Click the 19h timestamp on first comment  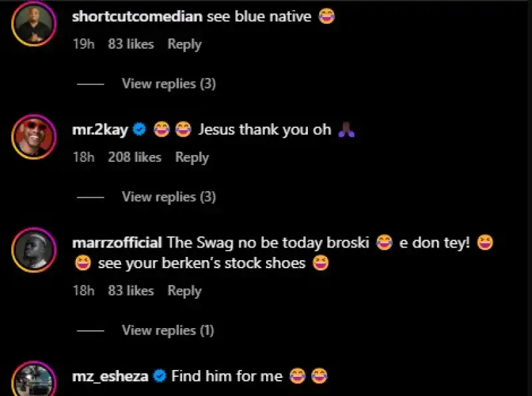point(82,45)
